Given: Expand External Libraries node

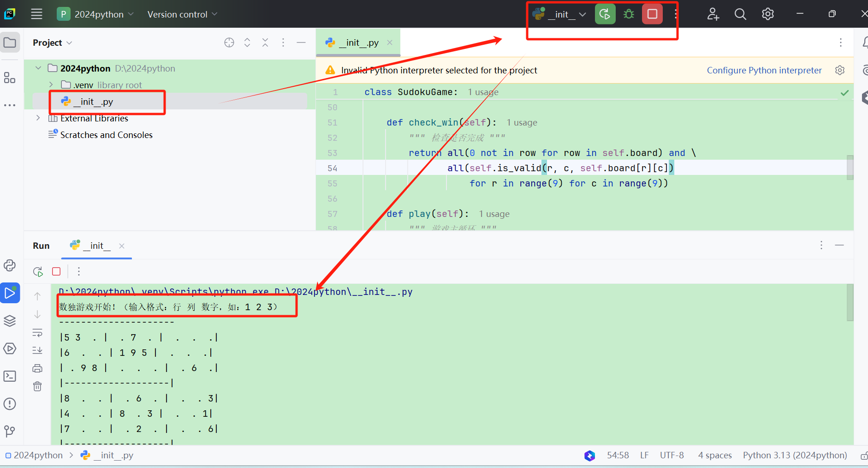Looking at the screenshot, I should click(38, 118).
